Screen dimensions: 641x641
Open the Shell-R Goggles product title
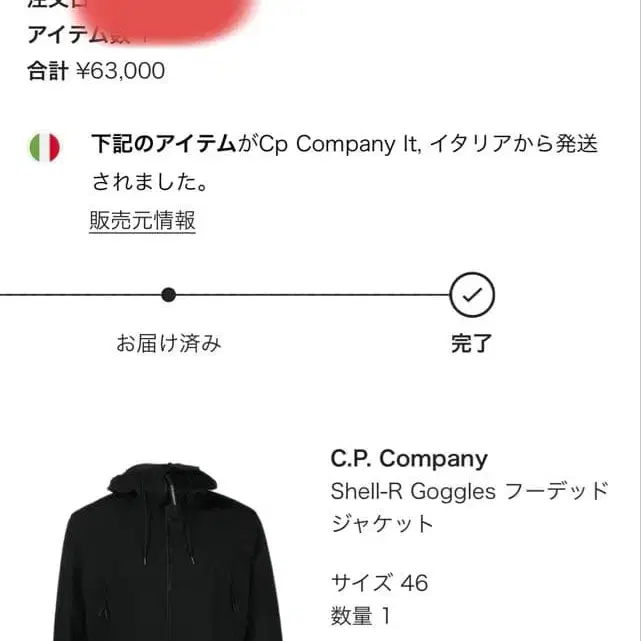pyautogui.click(x=469, y=507)
